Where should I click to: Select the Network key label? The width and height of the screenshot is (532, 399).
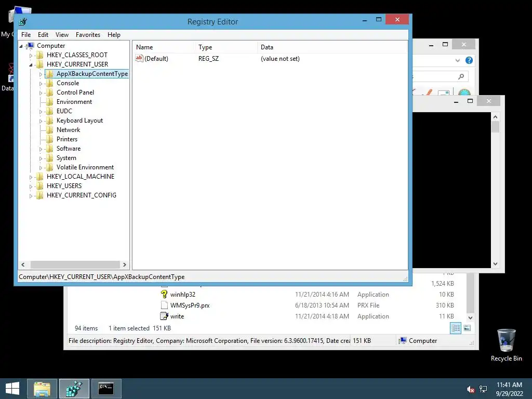pyautogui.click(x=68, y=129)
